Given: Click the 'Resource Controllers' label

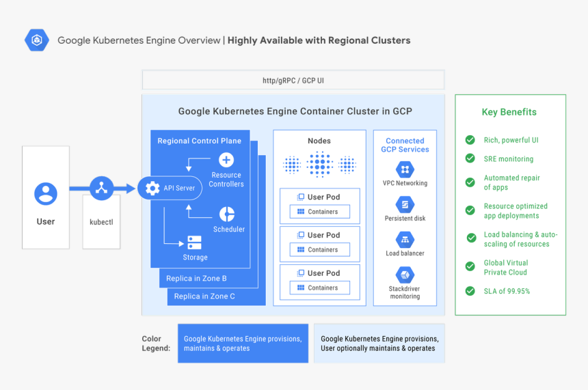Looking at the screenshot, I should 226,180.
